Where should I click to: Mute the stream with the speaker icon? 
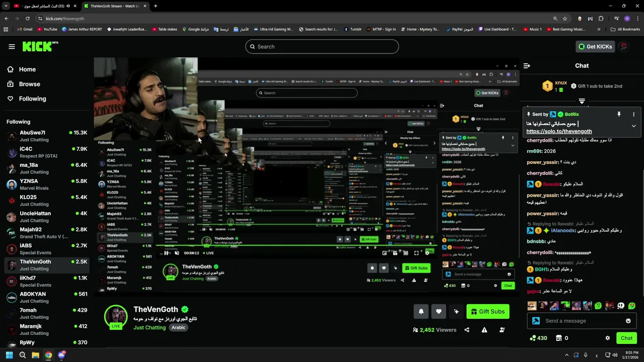pos(177,253)
